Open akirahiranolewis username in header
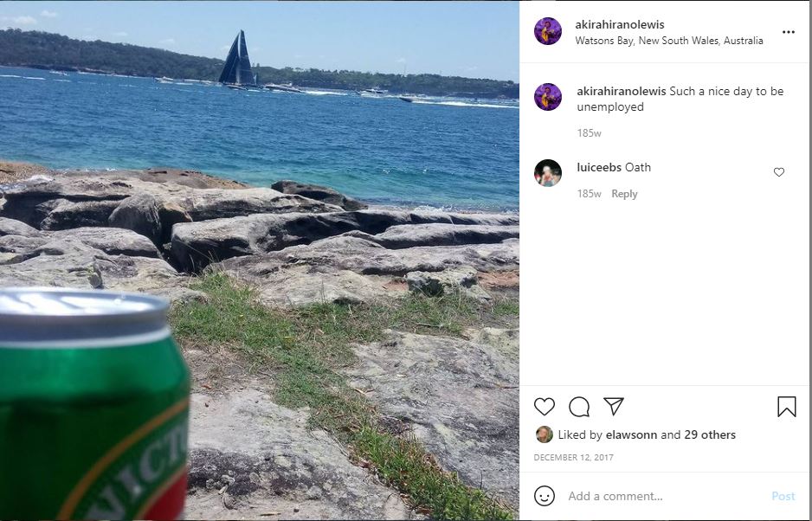Viewport: 812px width, 521px height. (619, 24)
